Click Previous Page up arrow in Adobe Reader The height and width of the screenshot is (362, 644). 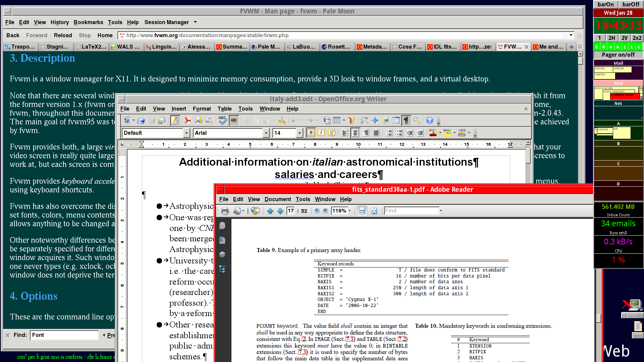coord(270,211)
